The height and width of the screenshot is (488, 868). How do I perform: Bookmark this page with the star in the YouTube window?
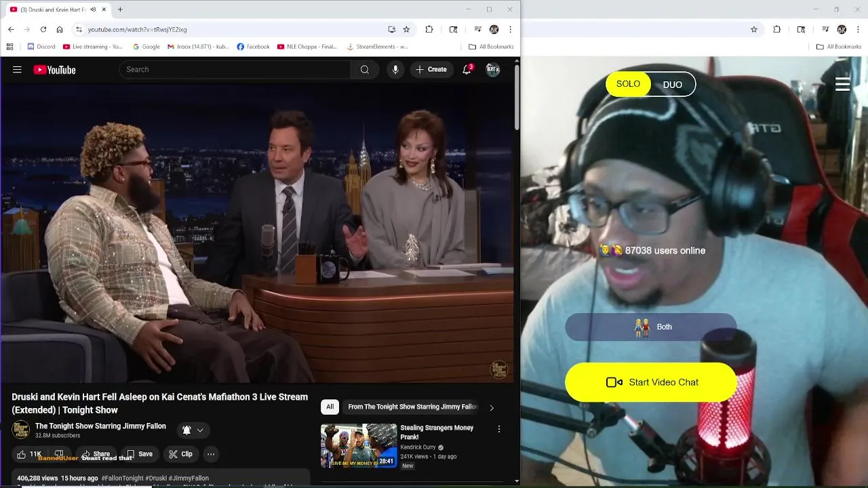tap(406, 29)
